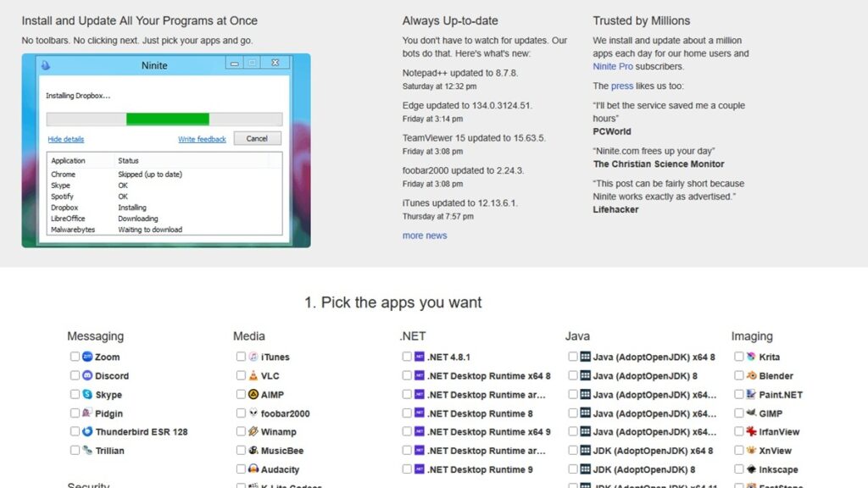Click the Audacity headphones icon

(253, 469)
